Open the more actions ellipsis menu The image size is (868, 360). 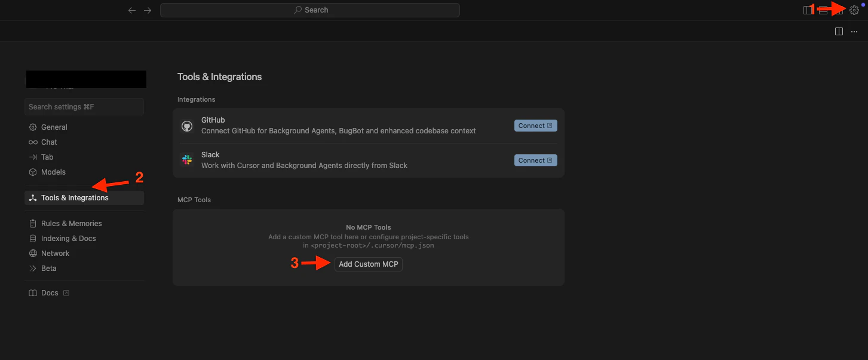(x=854, y=31)
